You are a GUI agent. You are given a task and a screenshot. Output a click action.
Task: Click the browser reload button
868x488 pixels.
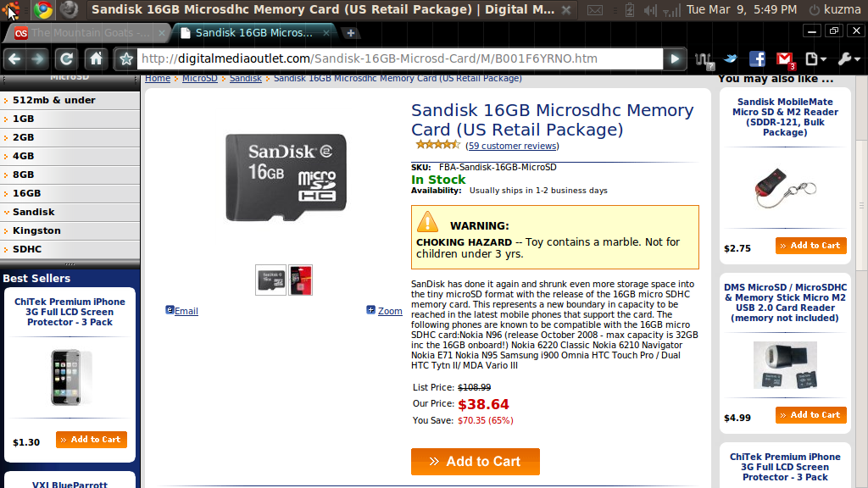[66, 58]
